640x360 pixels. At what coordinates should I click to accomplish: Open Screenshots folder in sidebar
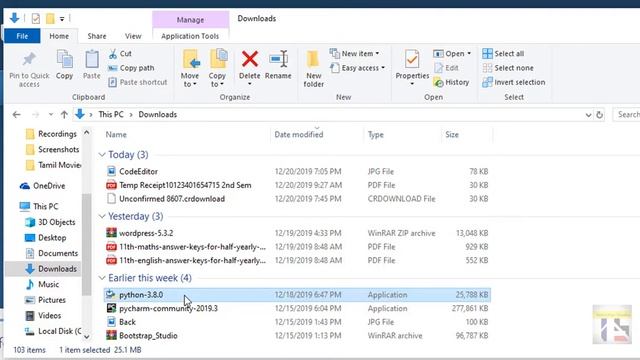pyautogui.click(x=52, y=149)
